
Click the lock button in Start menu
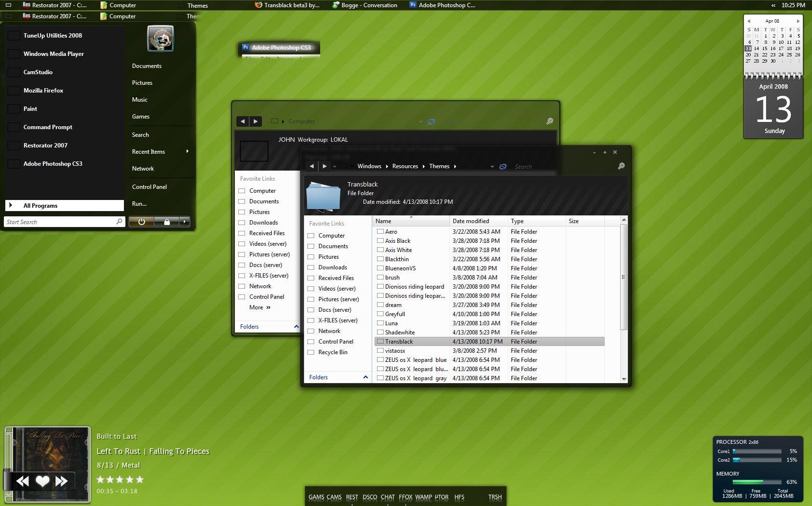point(167,222)
